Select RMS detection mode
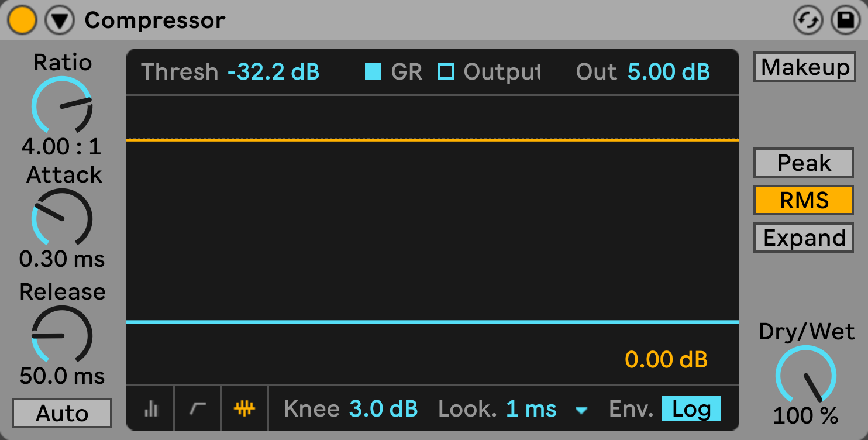The width and height of the screenshot is (868, 440). tap(804, 201)
